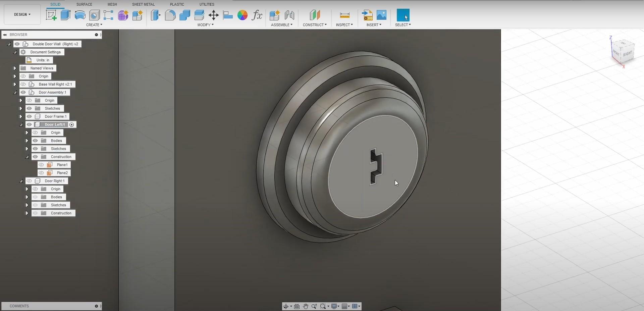Go to the UTILITIES tab
The height and width of the screenshot is (311, 644).
(207, 4)
